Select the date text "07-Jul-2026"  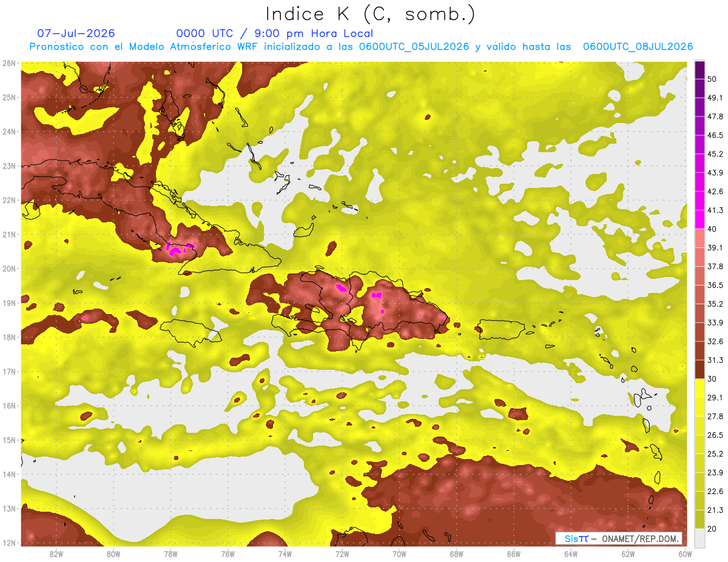(76, 33)
